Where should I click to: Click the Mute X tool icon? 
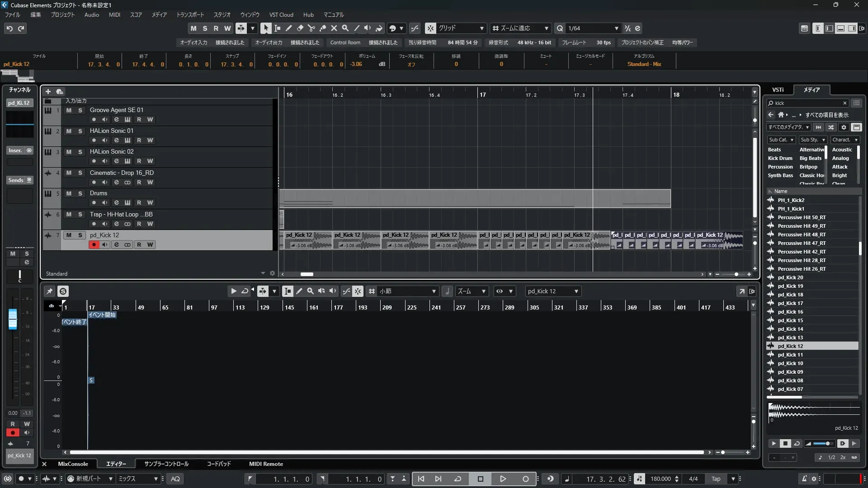coord(334,28)
